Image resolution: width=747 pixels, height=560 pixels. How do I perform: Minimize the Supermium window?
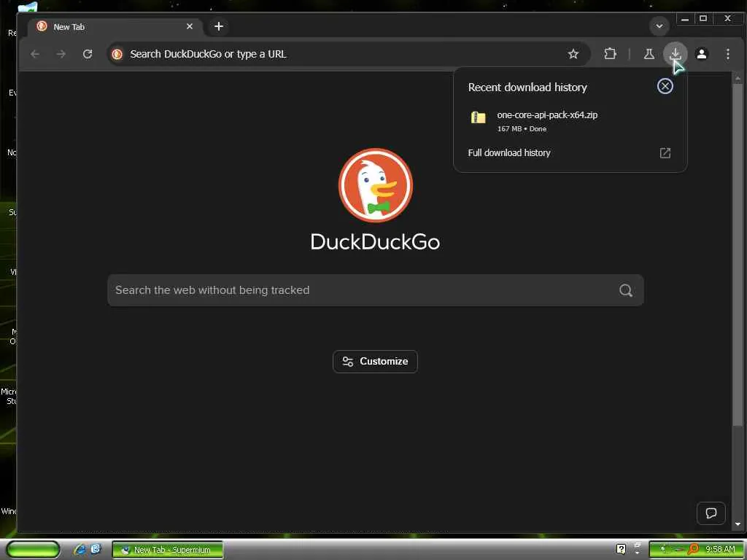[684, 19]
